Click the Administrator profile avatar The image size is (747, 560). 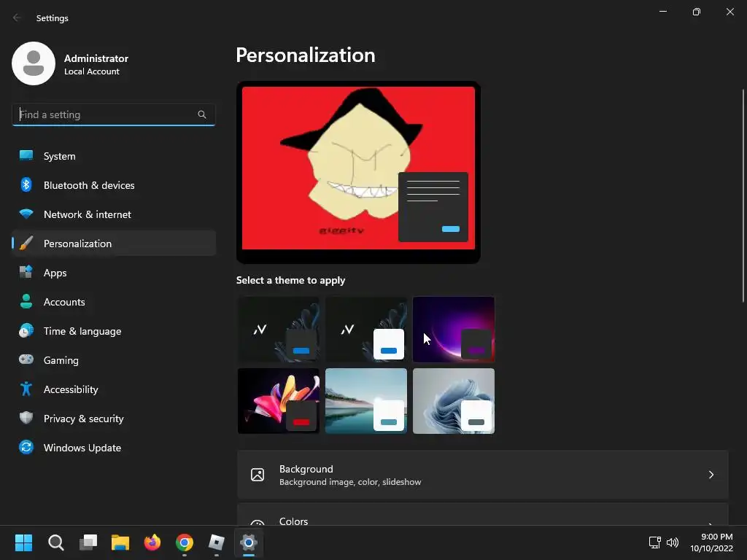(x=34, y=63)
